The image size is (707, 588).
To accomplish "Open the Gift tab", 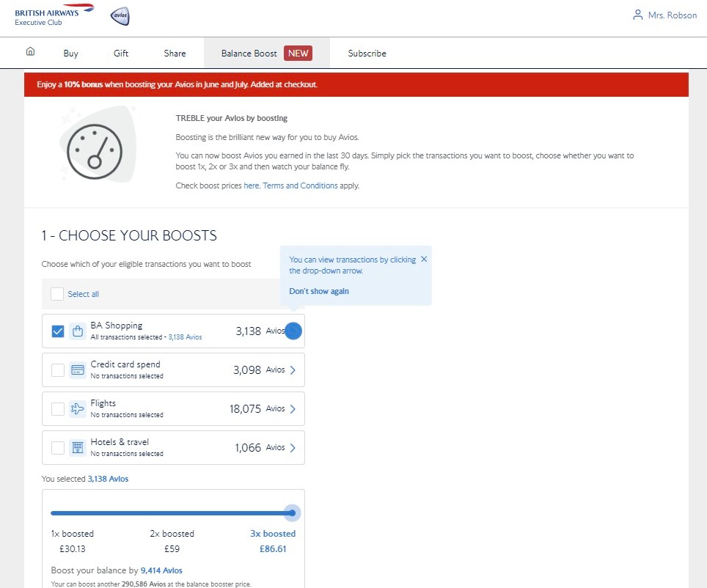I will click(120, 53).
